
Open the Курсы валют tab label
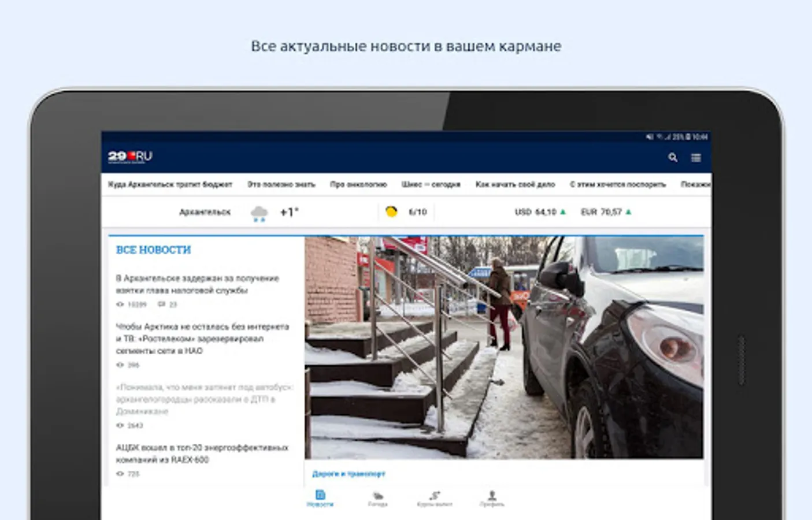[435, 504]
